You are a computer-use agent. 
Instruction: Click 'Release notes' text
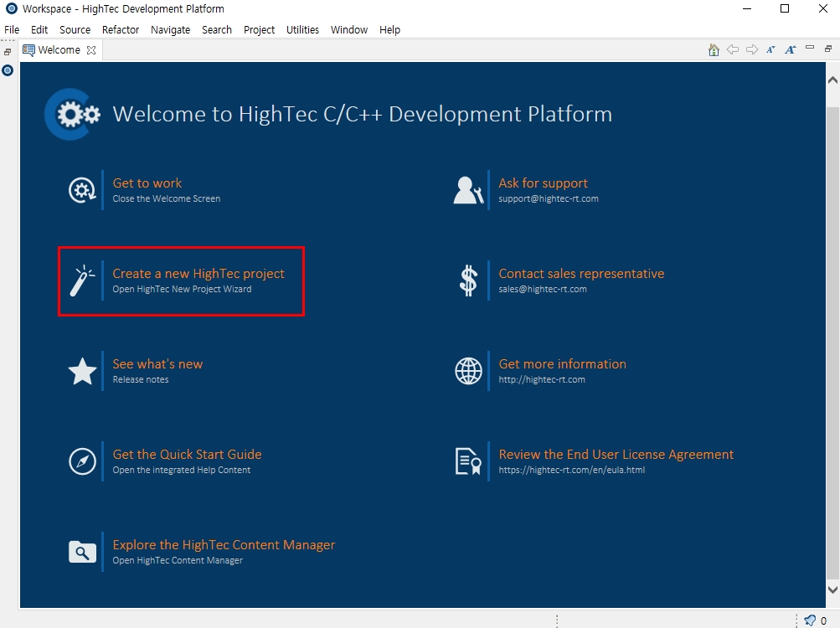(141, 380)
